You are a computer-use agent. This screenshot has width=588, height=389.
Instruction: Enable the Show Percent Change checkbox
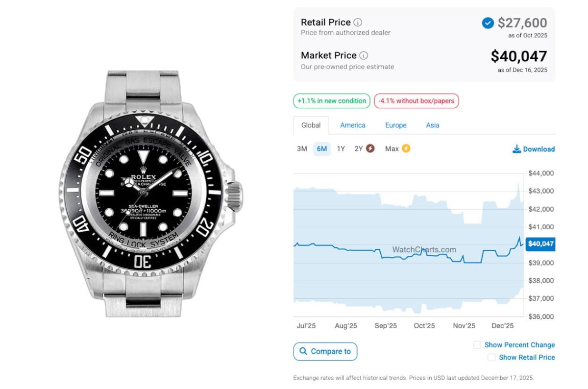[477, 345]
